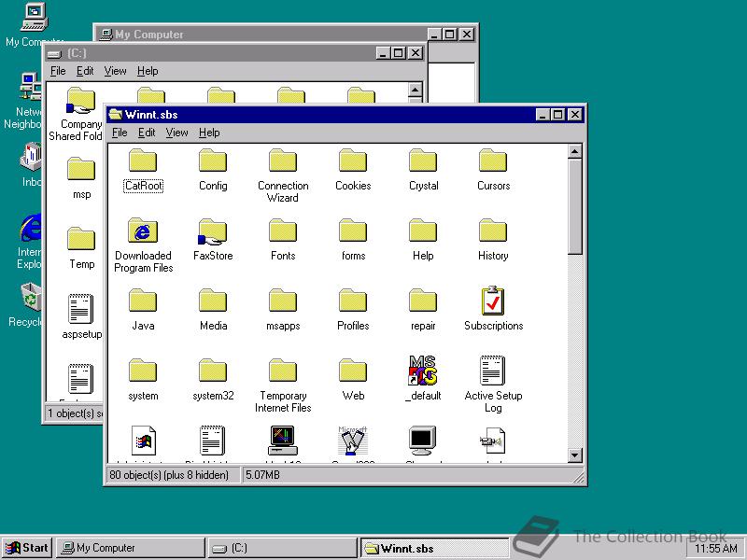The image size is (747, 560).
Task: Select the Temporary Internet Files folder
Action: [283, 385]
